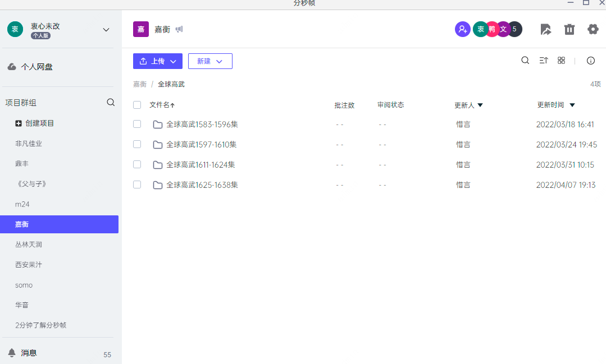Check the box for 全球高武1583-1596集
Image resolution: width=606 pixels, height=364 pixels.
tap(137, 124)
